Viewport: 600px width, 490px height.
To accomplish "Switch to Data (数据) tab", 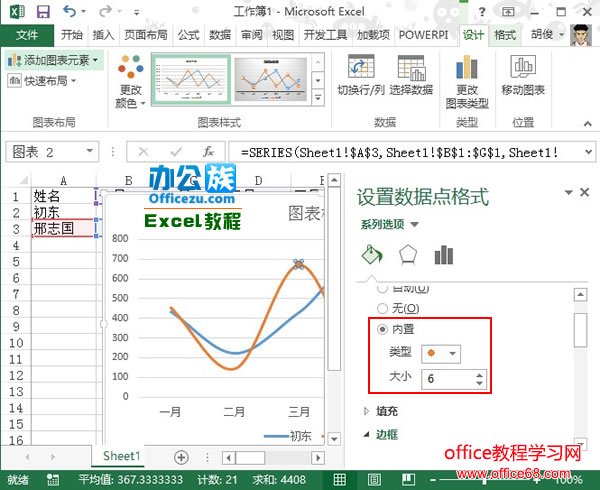I will 220,35.
